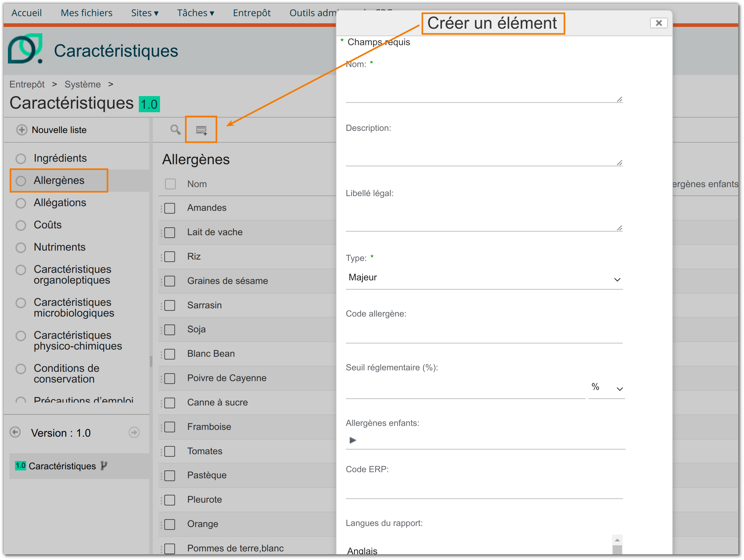Click the Langues du rapport scrollbar up arrow
This screenshot has width=744, height=560.
pyautogui.click(x=617, y=540)
